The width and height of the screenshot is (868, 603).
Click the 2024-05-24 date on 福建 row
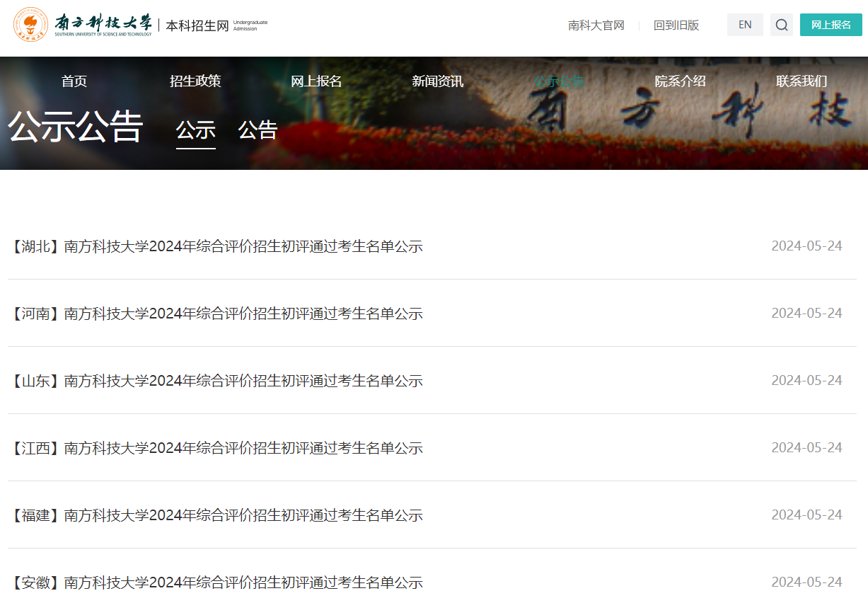coord(806,515)
